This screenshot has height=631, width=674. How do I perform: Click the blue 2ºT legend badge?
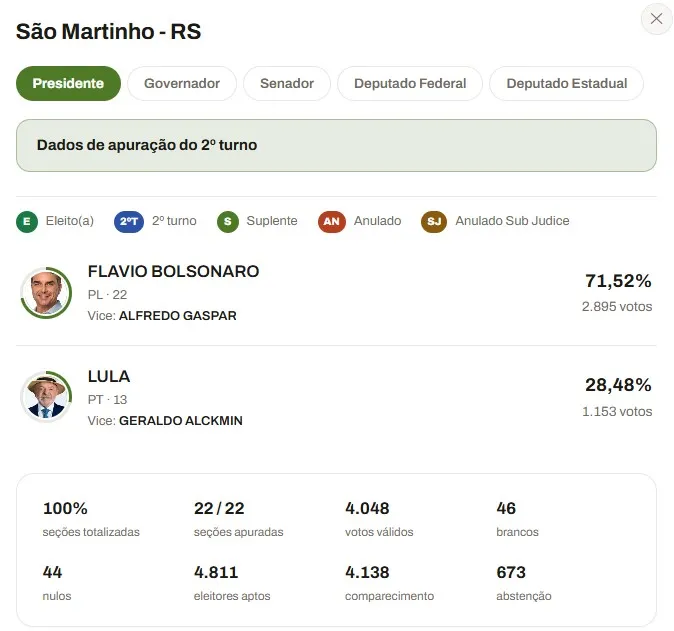click(129, 221)
